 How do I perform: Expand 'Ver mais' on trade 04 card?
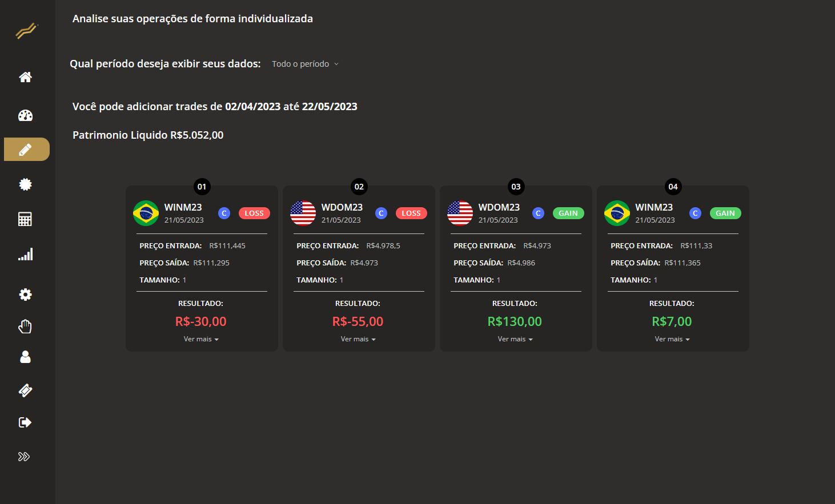(x=672, y=339)
